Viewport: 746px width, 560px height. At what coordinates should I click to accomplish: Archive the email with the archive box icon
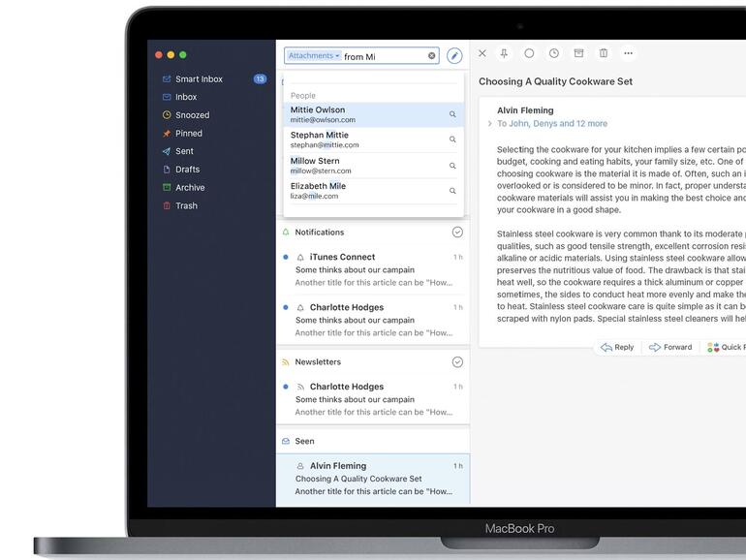[x=578, y=53]
